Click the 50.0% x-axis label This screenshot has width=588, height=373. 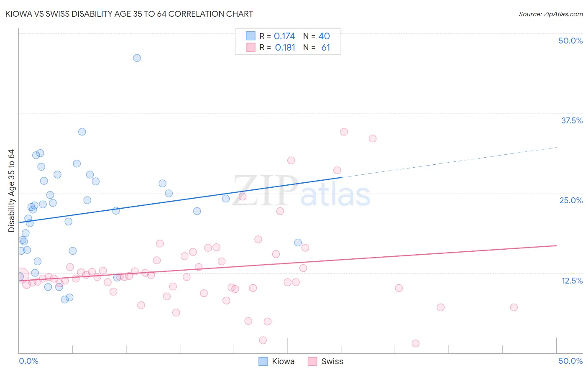click(x=570, y=361)
